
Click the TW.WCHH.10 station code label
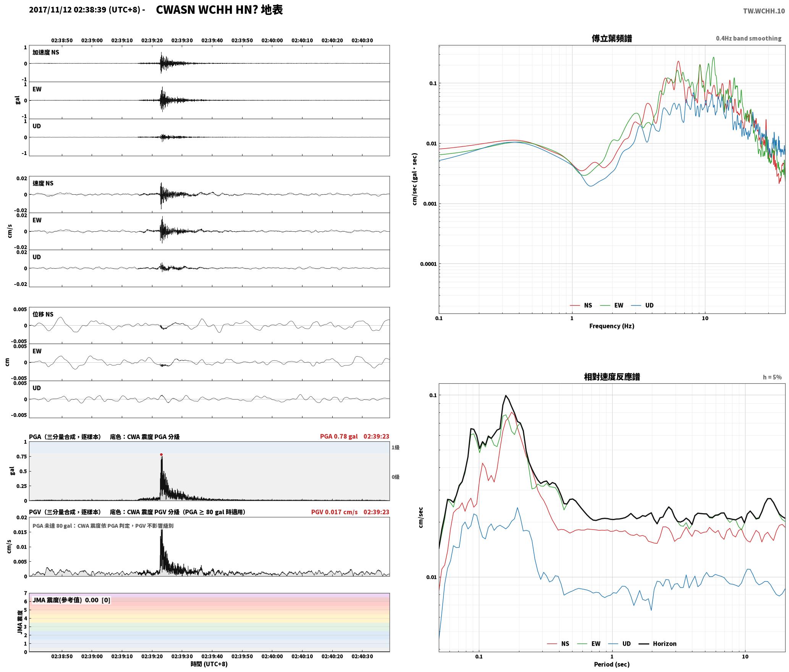pyautogui.click(x=764, y=11)
